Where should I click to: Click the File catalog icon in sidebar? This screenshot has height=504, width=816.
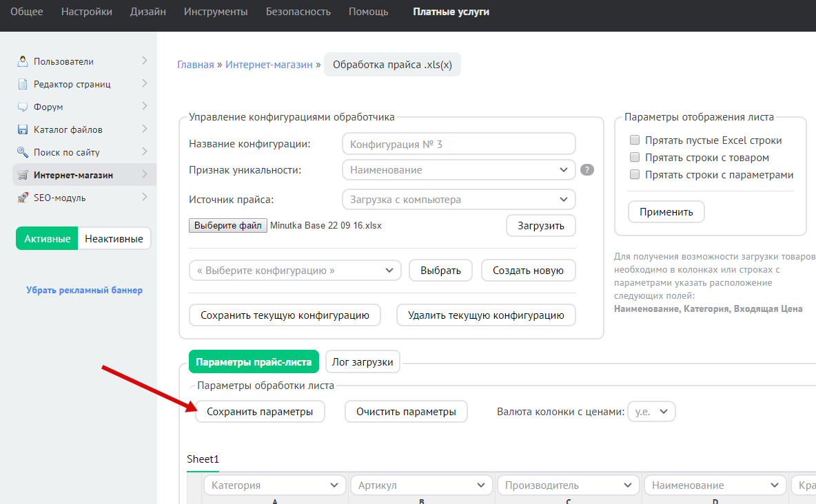click(x=23, y=129)
